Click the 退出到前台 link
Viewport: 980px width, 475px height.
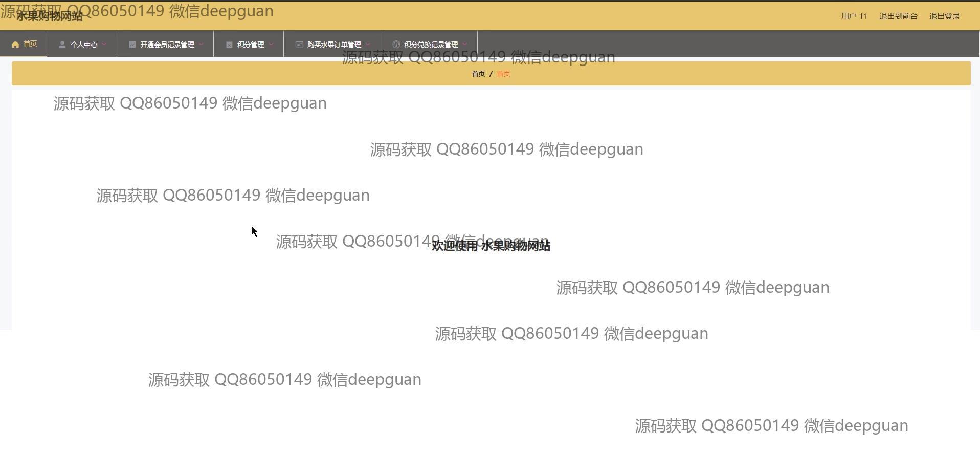pos(898,16)
